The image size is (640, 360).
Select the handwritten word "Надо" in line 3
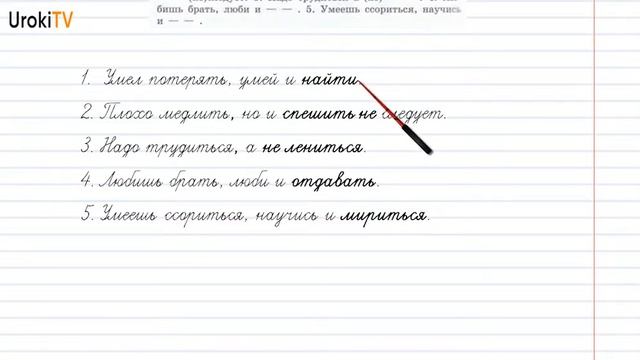pos(120,146)
